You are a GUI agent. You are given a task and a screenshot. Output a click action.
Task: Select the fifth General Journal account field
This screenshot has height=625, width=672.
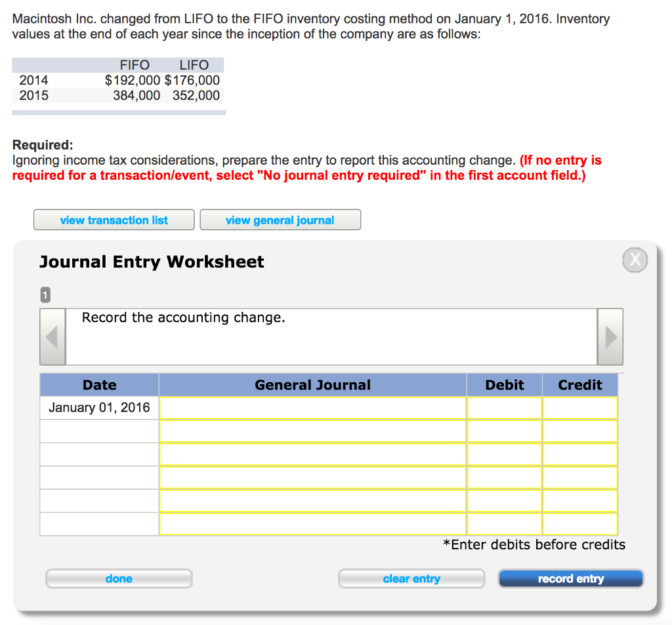click(x=312, y=500)
